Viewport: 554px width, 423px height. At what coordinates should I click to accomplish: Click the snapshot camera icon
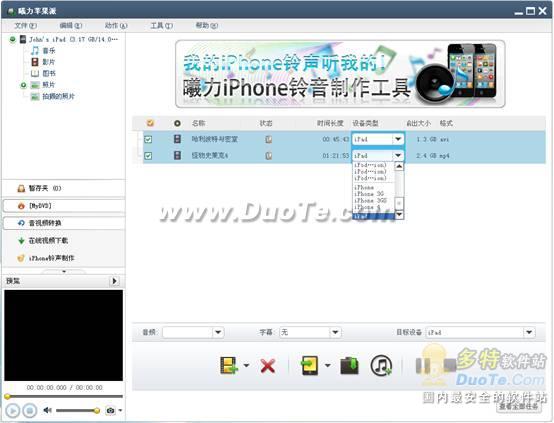(x=111, y=411)
